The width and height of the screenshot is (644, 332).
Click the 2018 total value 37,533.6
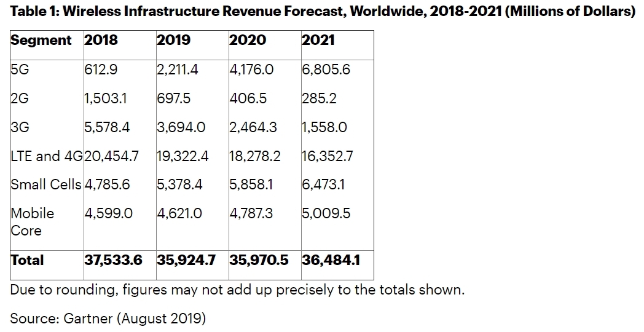tap(113, 260)
